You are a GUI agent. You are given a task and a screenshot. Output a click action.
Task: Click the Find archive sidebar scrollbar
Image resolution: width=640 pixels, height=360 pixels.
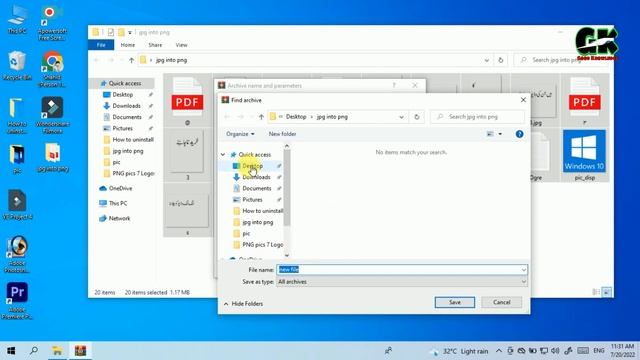tap(287, 187)
